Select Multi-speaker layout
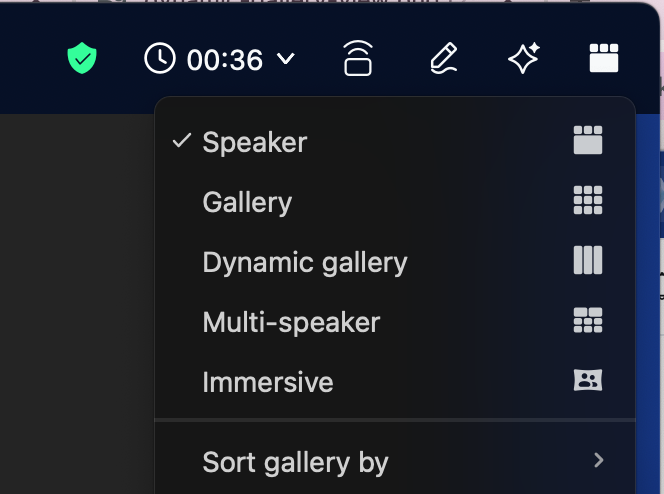The image size is (664, 494). tap(291, 322)
